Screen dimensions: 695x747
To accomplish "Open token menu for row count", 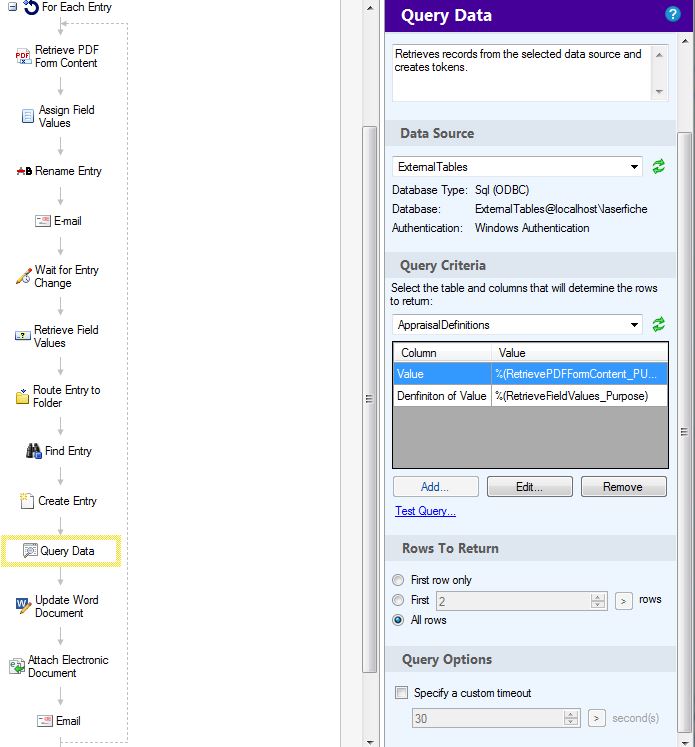I will point(623,601).
